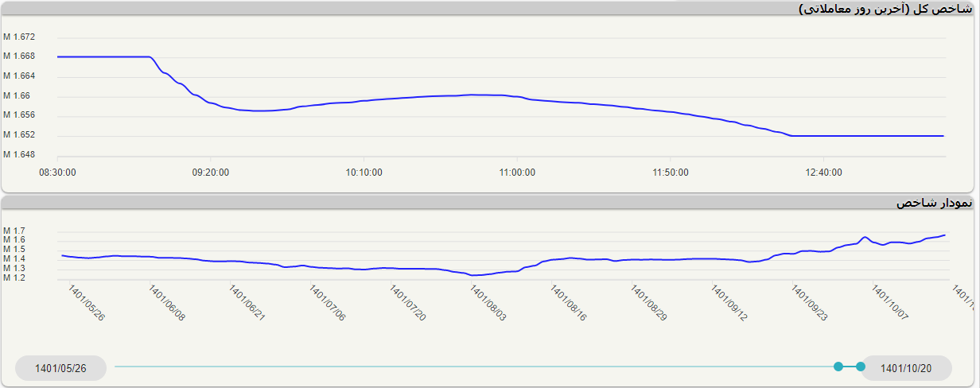Click the middle of the date range slider track
The height and width of the screenshot is (388, 980).
(476, 367)
